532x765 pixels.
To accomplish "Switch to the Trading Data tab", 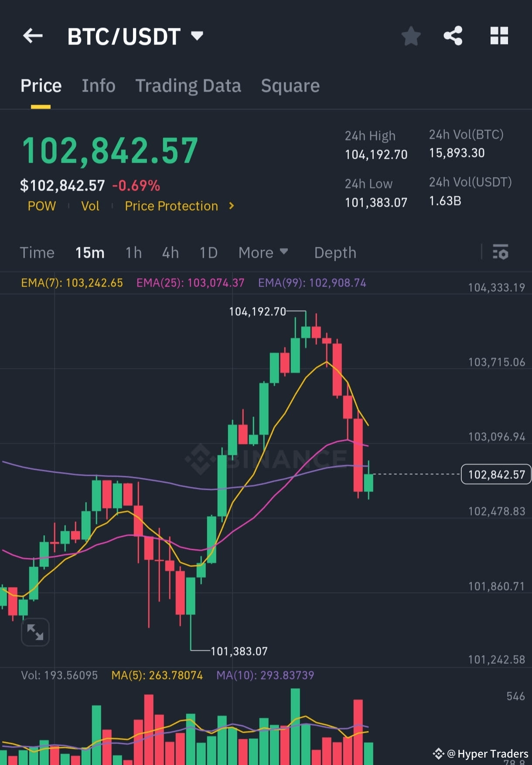I will [188, 85].
